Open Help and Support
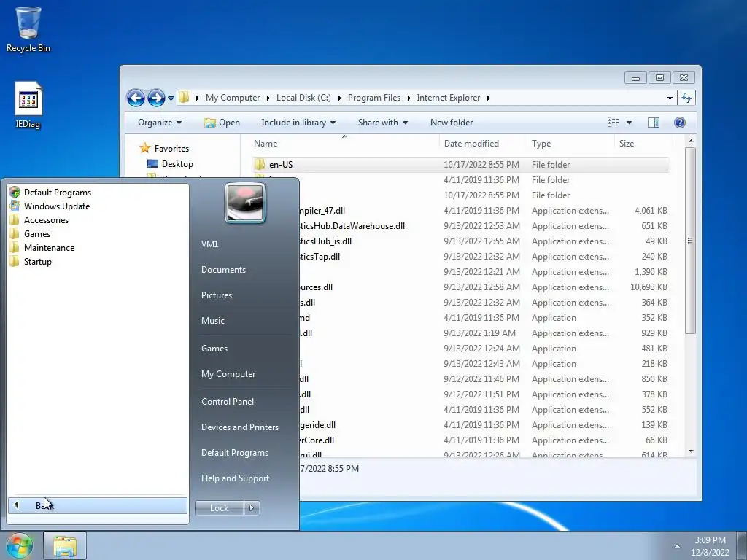 point(235,478)
